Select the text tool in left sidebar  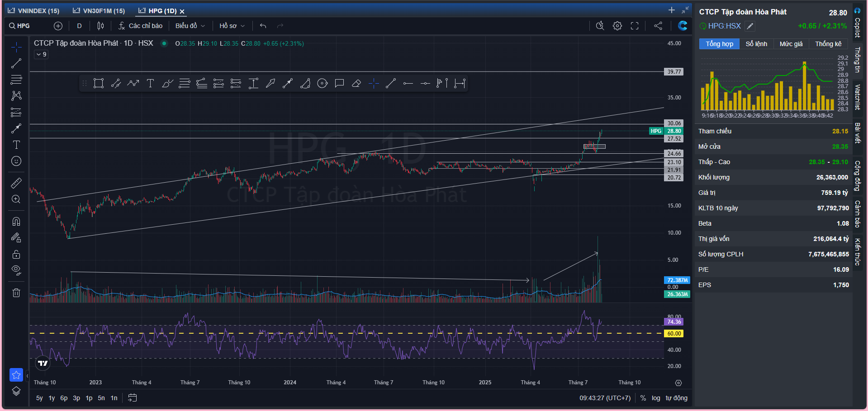click(x=16, y=145)
